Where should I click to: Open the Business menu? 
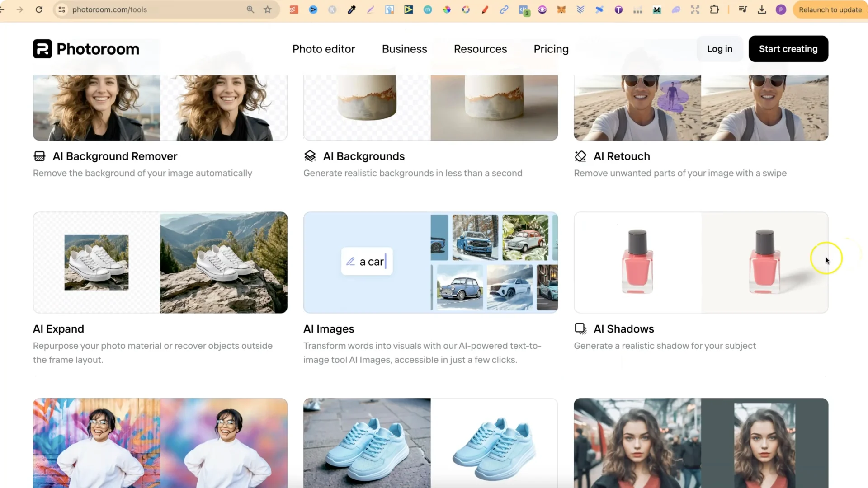click(x=404, y=49)
